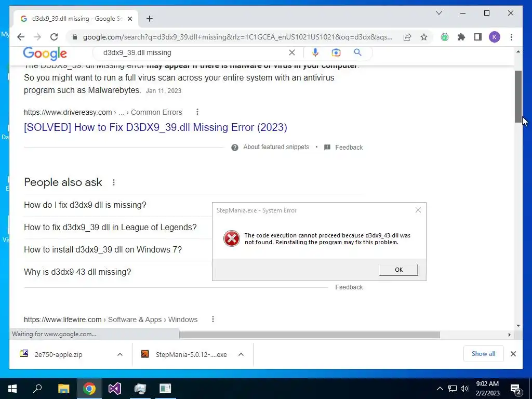Open People also ask options menu
The image size is (532, 399).
tap(114, 182)
